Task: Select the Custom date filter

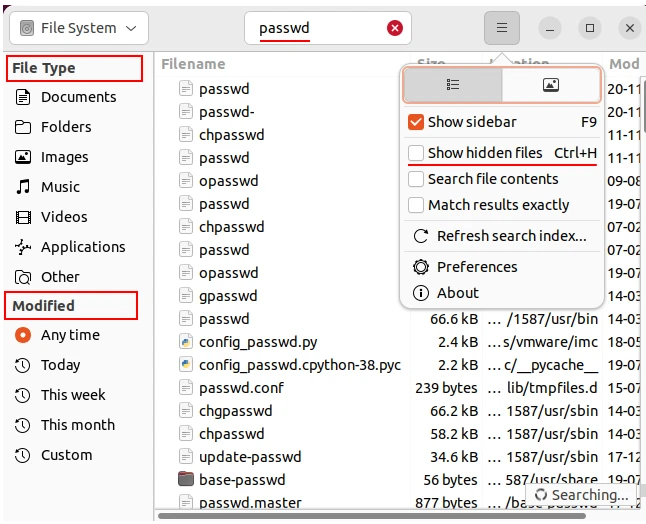Action: (54, 455)
